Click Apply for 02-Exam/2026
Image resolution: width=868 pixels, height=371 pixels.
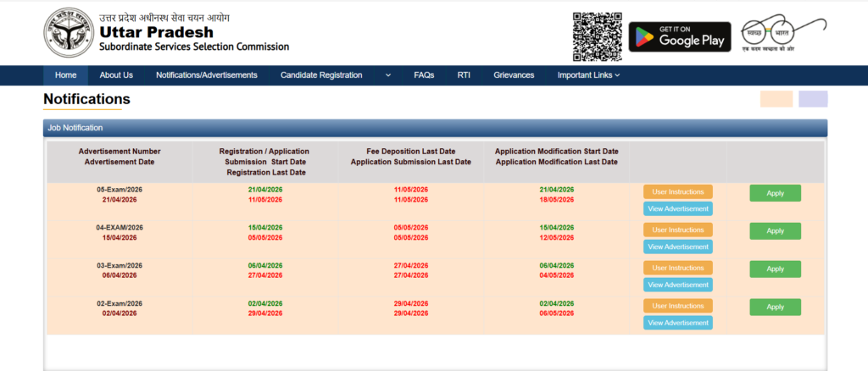[x=775, y=307]
